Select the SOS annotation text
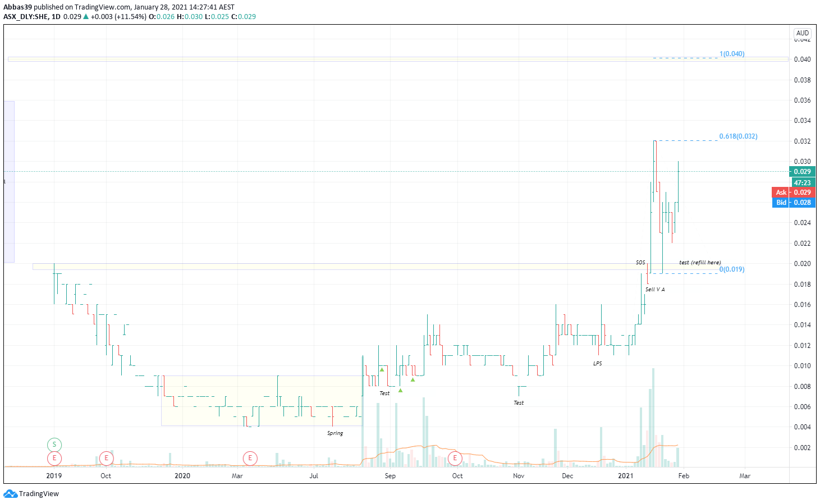Screen dimensions: 820x504 (640, 262)
